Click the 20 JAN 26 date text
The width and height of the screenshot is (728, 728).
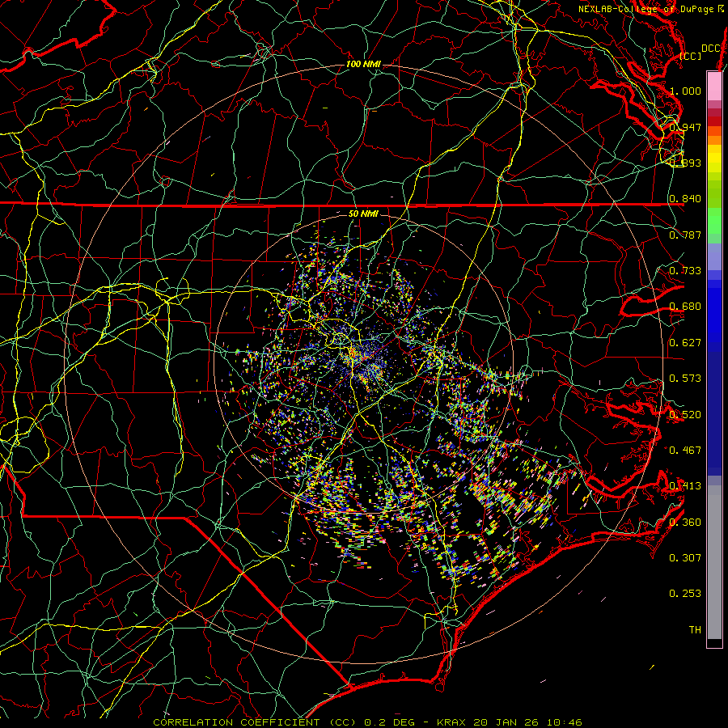pyautogui.click(x=505, y=722)
